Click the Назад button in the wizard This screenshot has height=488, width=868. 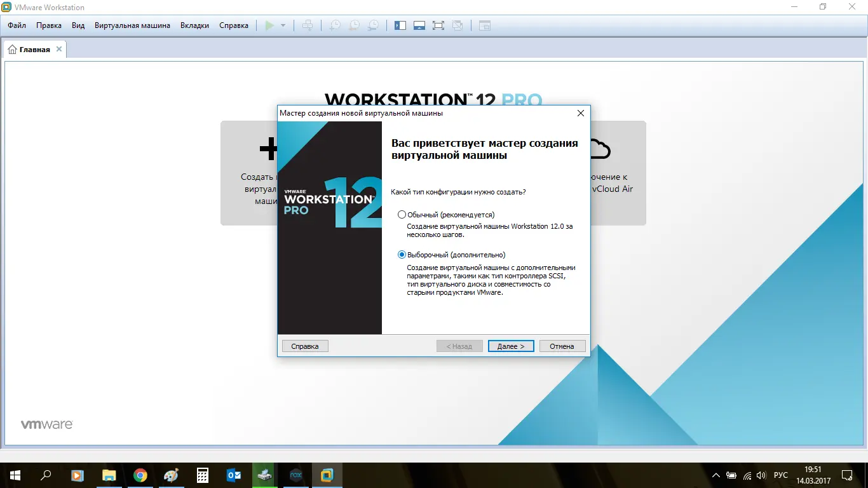(x=459, y=346)
